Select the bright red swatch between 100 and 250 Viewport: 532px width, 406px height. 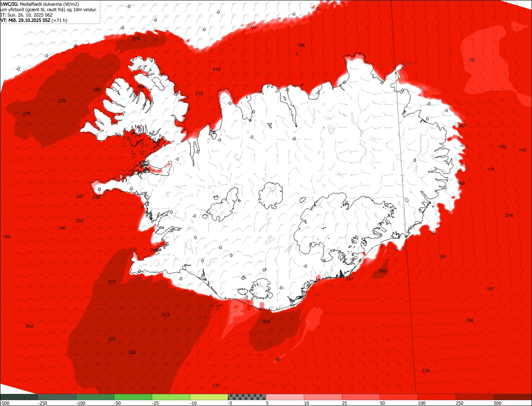pyautogui.click(x=437, y=397)
